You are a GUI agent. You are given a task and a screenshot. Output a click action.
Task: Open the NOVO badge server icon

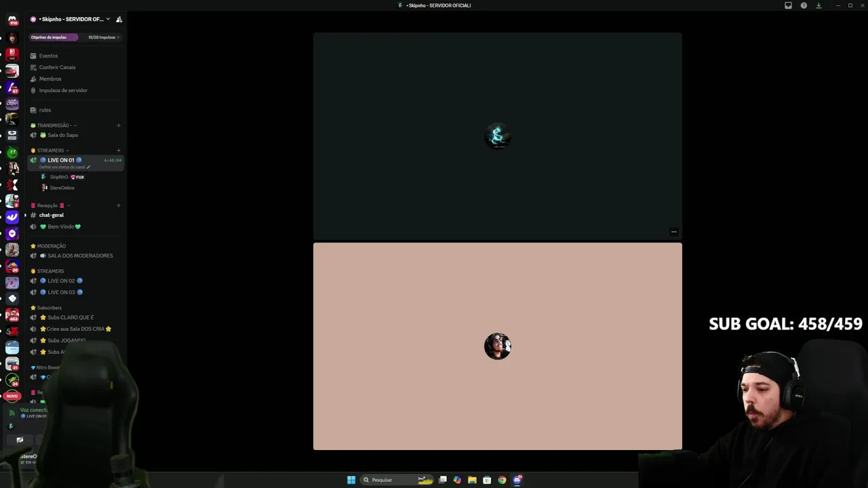(x=12, y=396)
